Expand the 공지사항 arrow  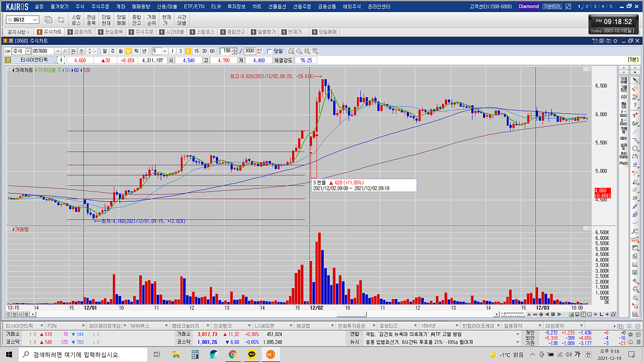coord(28,32)
